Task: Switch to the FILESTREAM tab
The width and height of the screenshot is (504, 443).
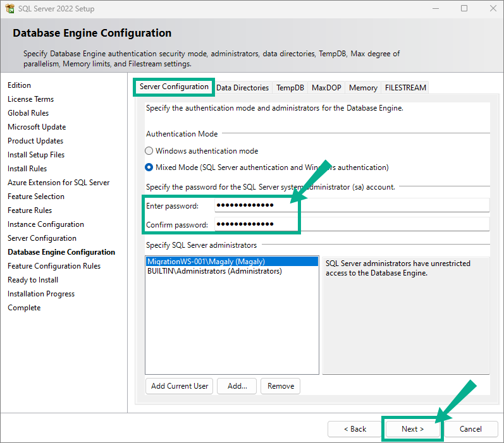Action: (x=405, y=88)
